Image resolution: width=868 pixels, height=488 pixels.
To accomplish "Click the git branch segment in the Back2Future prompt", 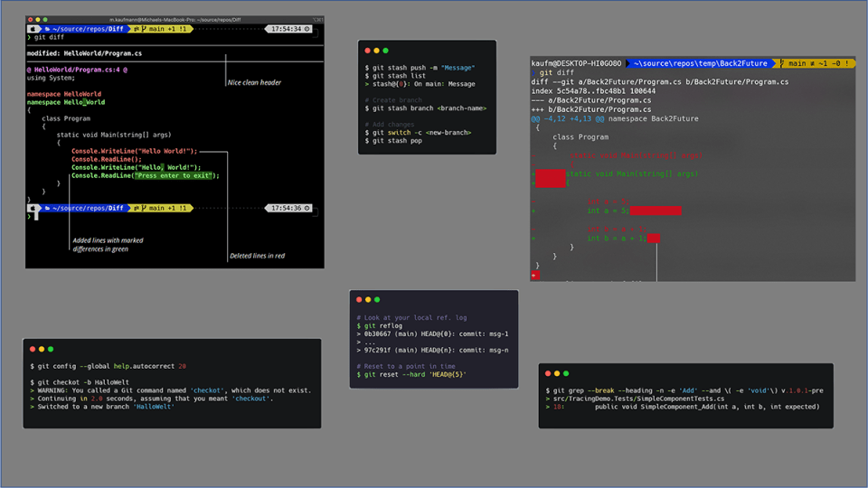I will click(x=816, y=63).
